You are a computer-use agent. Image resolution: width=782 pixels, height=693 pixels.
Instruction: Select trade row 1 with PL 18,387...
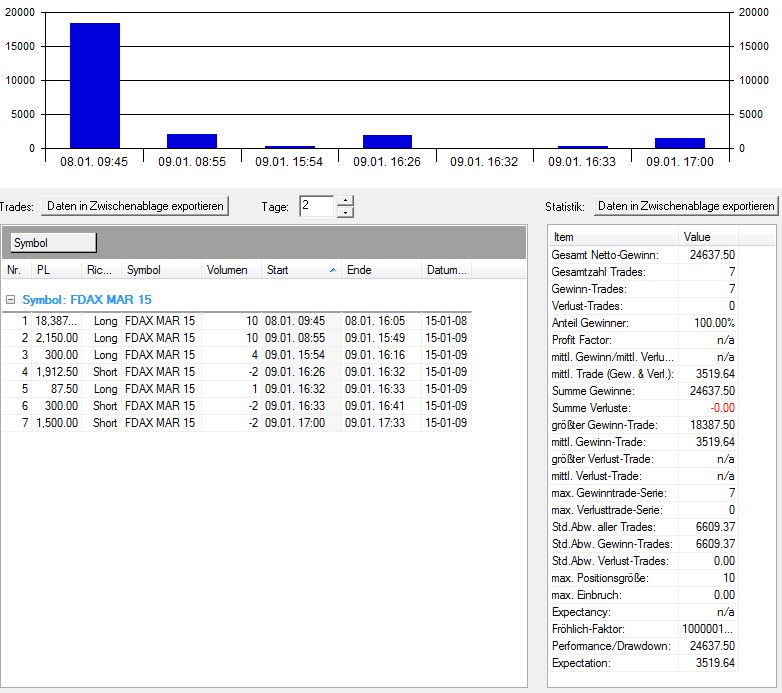click(x=237, y=321)
